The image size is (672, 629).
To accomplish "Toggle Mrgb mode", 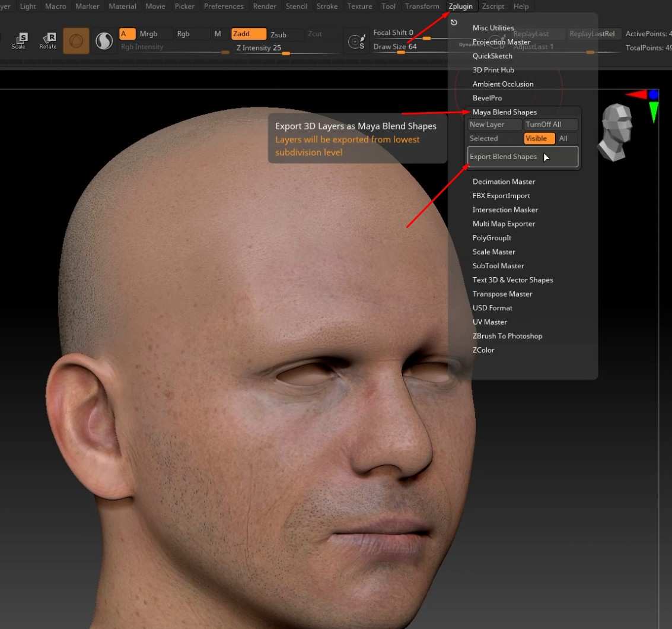I will [x=148, y=34].
